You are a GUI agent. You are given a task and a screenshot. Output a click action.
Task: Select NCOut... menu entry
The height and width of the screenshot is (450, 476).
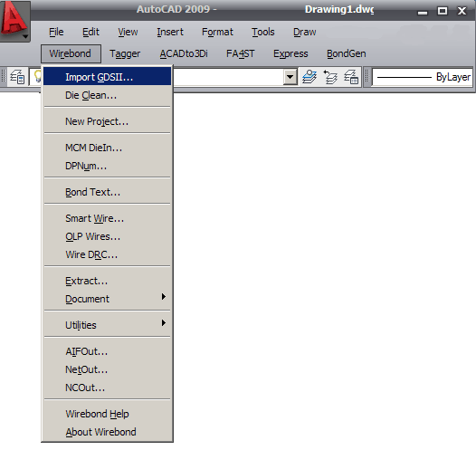107,388
